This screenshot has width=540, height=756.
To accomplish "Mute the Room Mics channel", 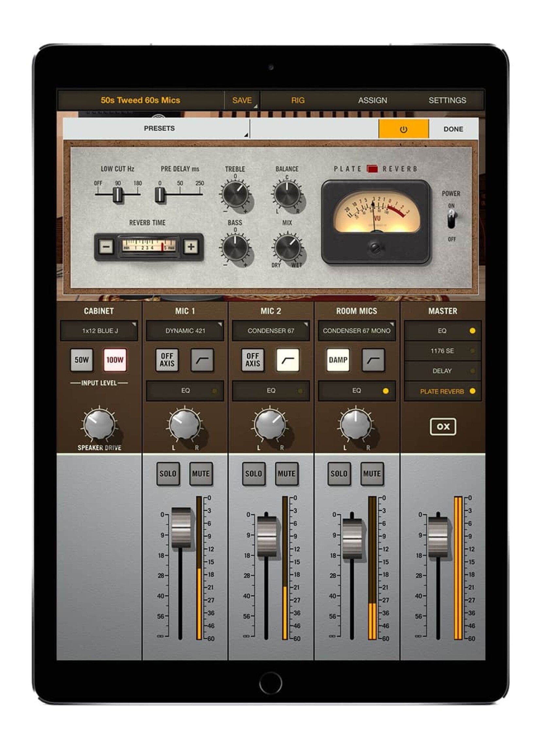I will 372,473.
